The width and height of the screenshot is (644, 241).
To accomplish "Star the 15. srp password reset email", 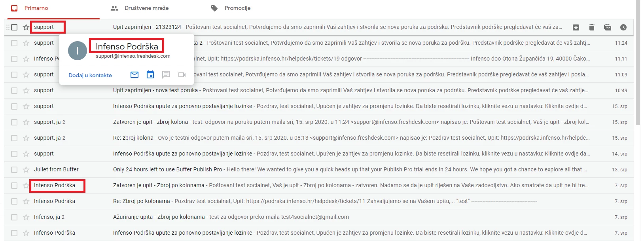I will pyautogui.click(x=26, y=106).
